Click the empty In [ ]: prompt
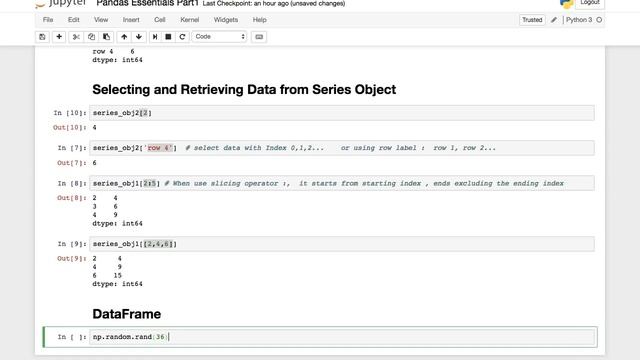This screenshot has width=640, height=360. pyautogui.click(x=72, y=337)
